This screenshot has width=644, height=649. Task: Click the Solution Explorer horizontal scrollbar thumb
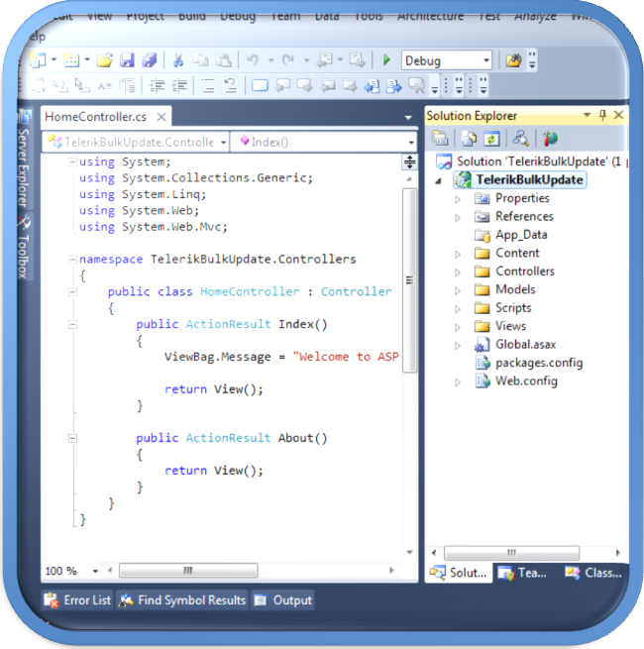(511, 553)
